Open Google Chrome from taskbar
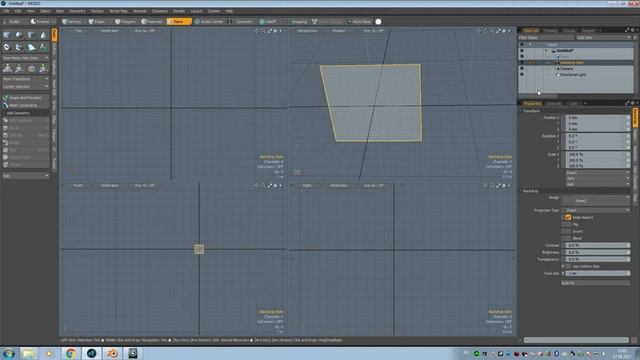640x360 pixels. pyautogui.click(x=71, y=353)
